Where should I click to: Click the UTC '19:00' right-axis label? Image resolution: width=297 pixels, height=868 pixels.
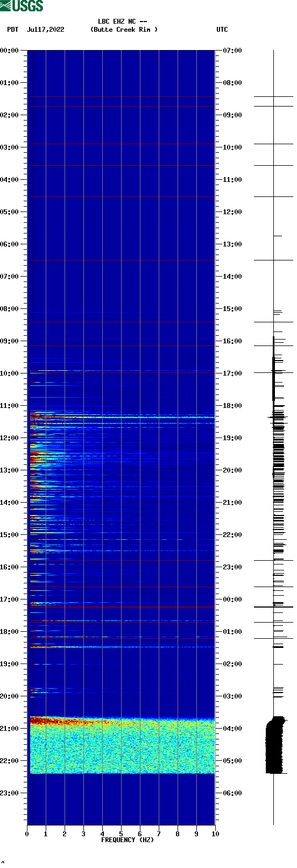(x=232, y=438)
